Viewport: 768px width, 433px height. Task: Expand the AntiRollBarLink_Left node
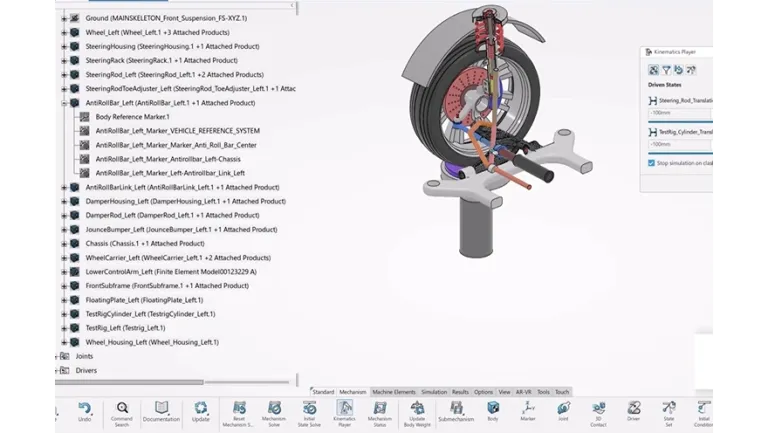pos(64,187)
